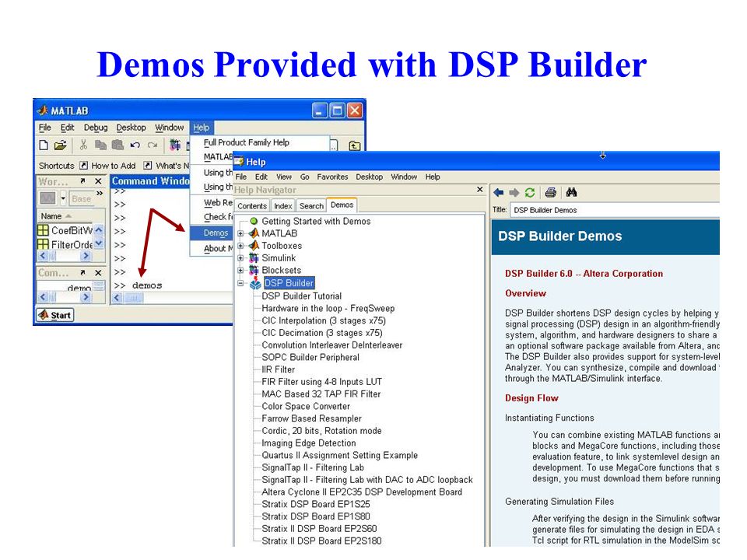Viewport: 747px width, 560px height.
Task: Click Workspace scroll-down arrow beside FilterOrde
Action: coord(99,243)
